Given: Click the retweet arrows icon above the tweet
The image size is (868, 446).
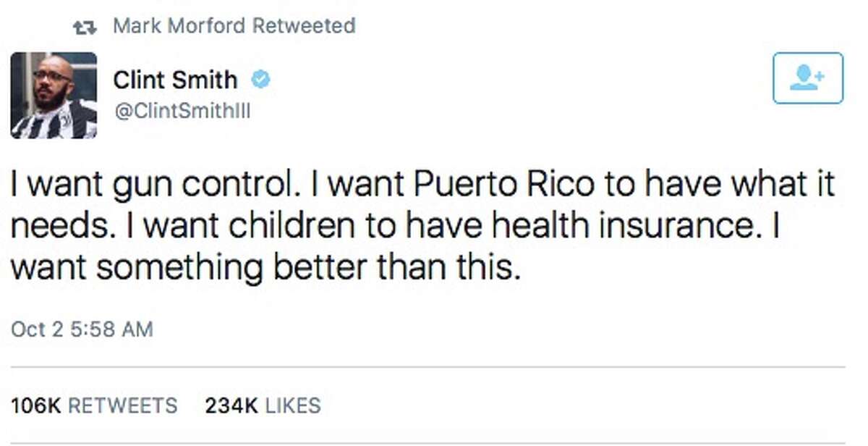Looking at the screenshot, I should (x=85, y=28).
